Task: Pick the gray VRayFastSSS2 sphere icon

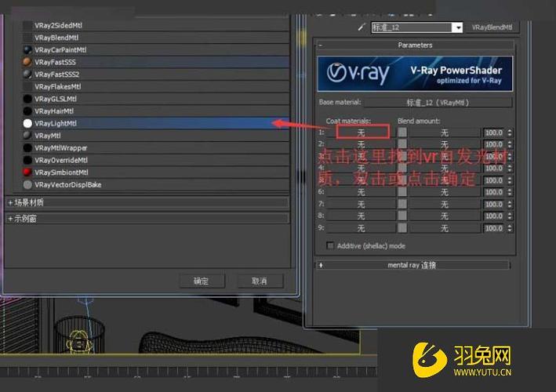Action: click(x=27, y=74)
